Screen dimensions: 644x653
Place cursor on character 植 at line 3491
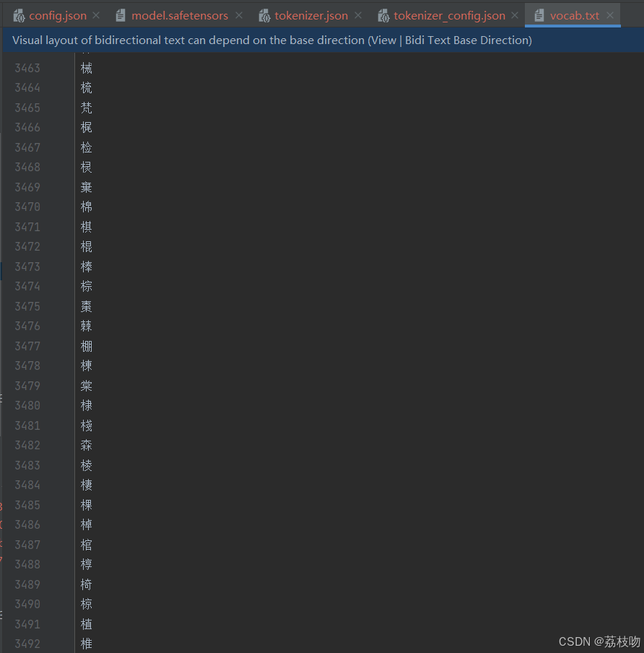click(x=86, y=624)
